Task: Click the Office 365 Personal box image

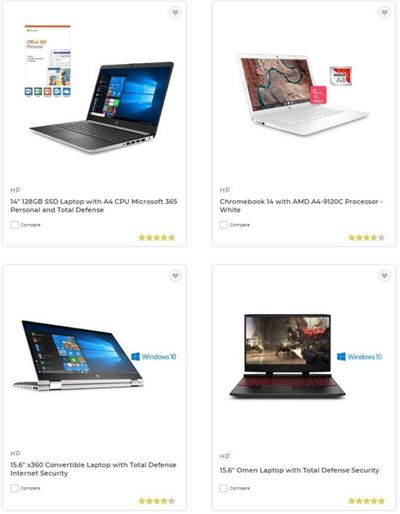Action: coord(47,61)
